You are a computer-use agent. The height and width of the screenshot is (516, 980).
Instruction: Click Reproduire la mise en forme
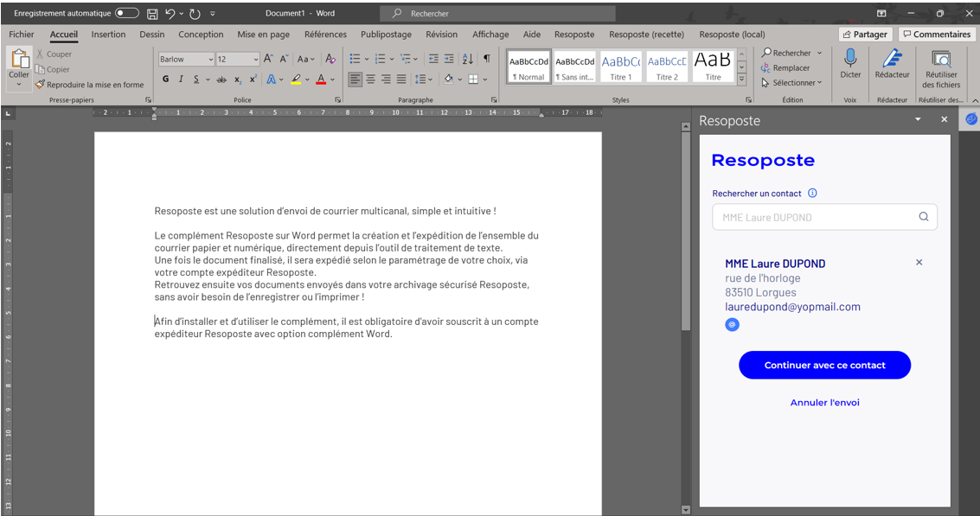coord(89,85)
